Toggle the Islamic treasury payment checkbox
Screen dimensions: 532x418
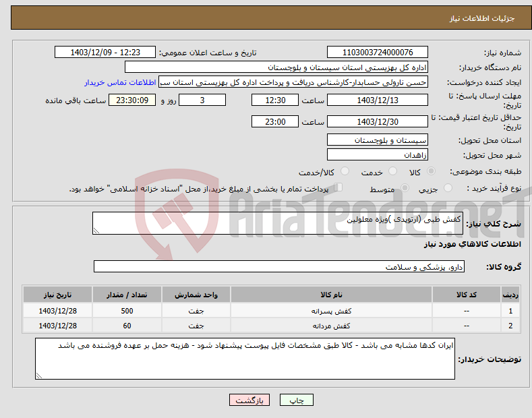[338, 187]
